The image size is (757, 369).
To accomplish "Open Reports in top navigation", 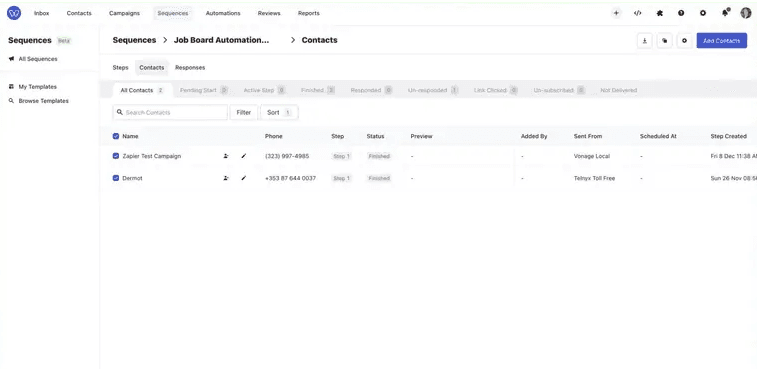I will [308, 13].
